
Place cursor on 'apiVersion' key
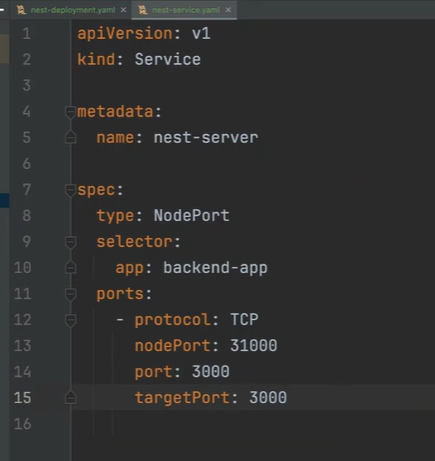125,34
